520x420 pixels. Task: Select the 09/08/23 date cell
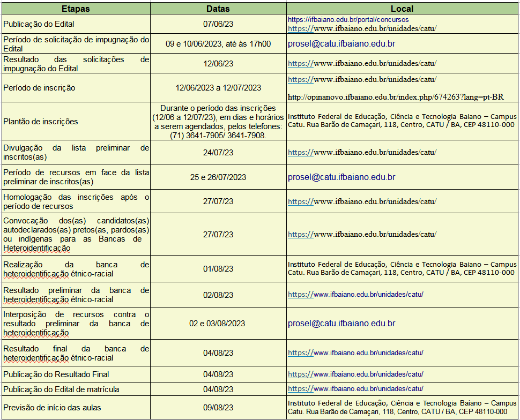[218, 408]
